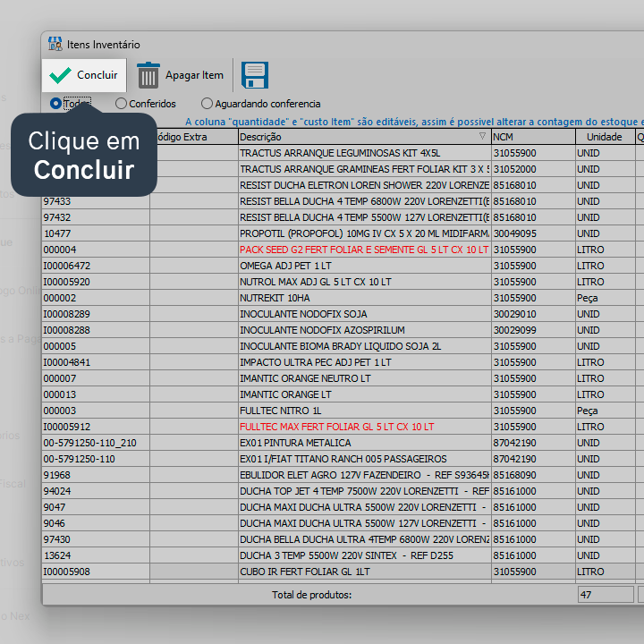
Task: Sort by the NCM column header
Action: [533, 137]
